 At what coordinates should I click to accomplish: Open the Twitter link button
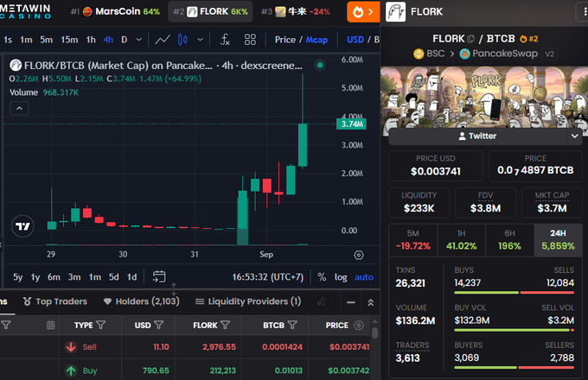(477, 136)
